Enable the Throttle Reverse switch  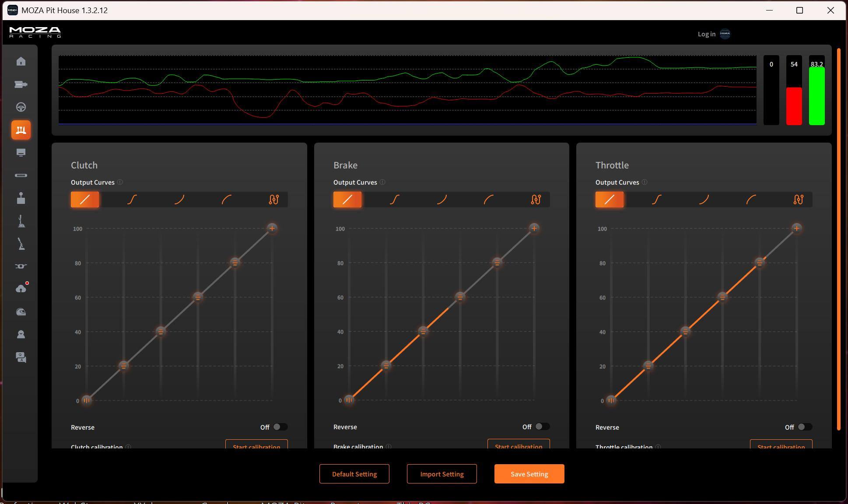click(x=804, y=427)
